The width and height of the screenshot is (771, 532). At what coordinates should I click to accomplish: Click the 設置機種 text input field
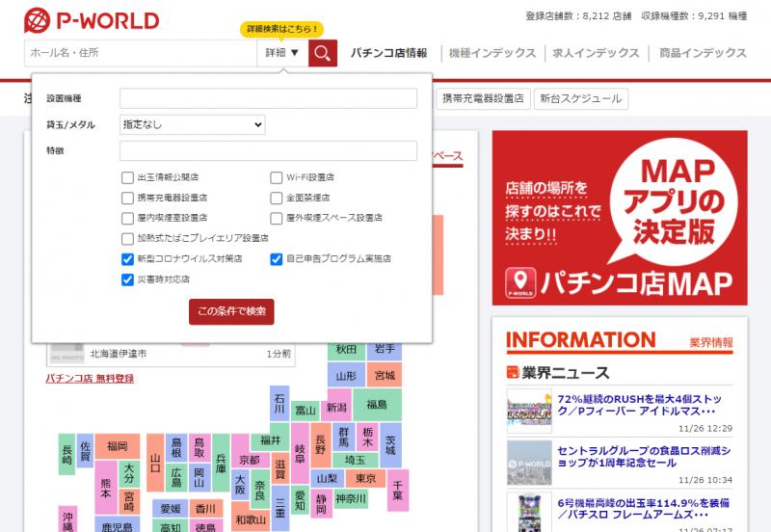(x=268, y=98)
